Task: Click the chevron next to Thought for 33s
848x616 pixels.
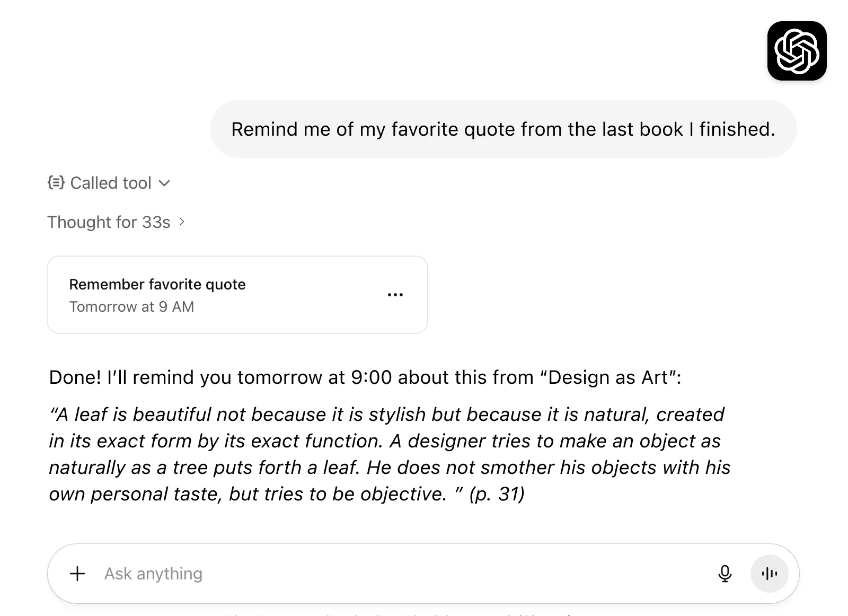Action: [x=182, y=223]
